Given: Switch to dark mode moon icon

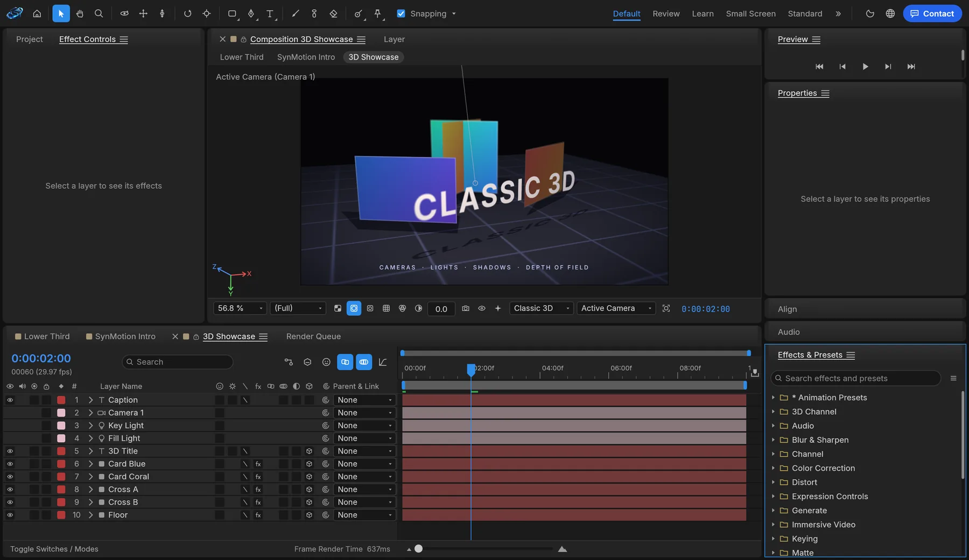Looking at the screenshot, I should [x=870, y=13].
